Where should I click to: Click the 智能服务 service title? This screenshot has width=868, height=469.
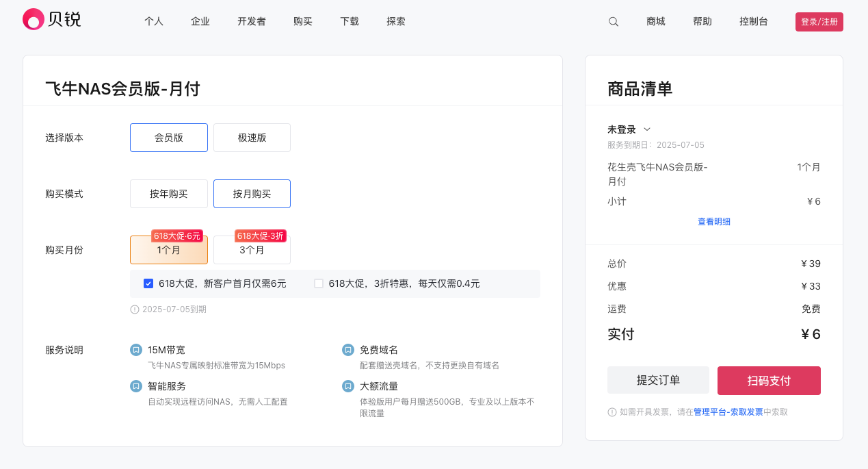coord(167,386)
